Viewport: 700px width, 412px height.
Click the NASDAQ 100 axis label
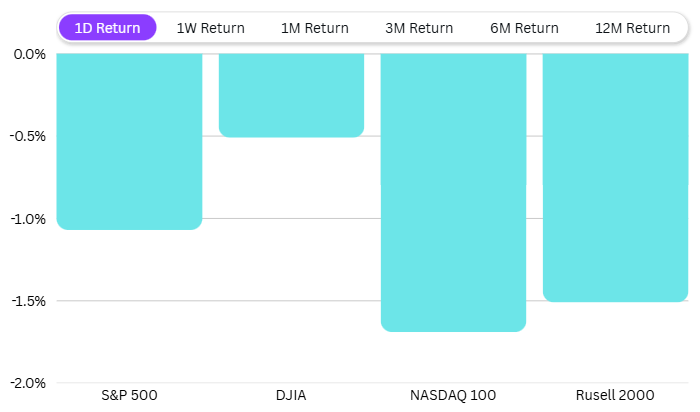[x=453, y=395]
